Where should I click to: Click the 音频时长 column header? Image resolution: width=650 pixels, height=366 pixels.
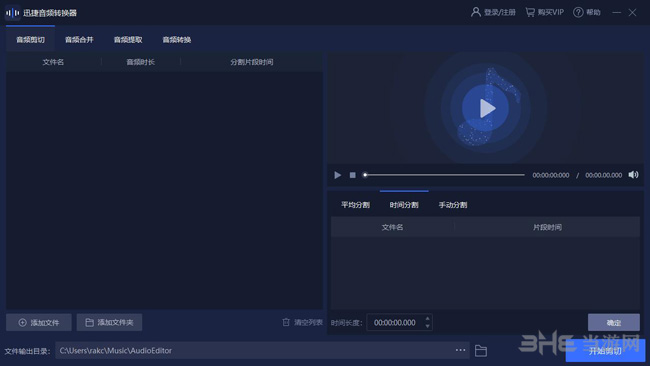pos(141,62)
